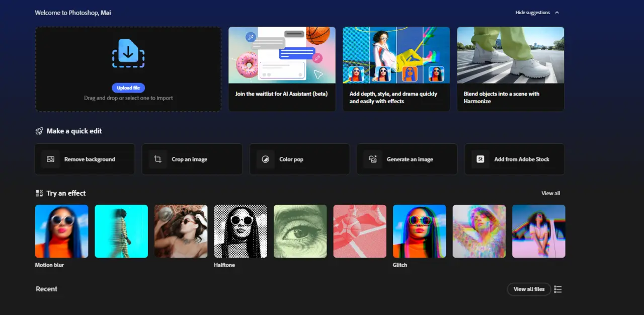The height and width of the screenshot is (315, 644).
Task: Choose the Glitch effect thumbnail
Action: [419, 231]
